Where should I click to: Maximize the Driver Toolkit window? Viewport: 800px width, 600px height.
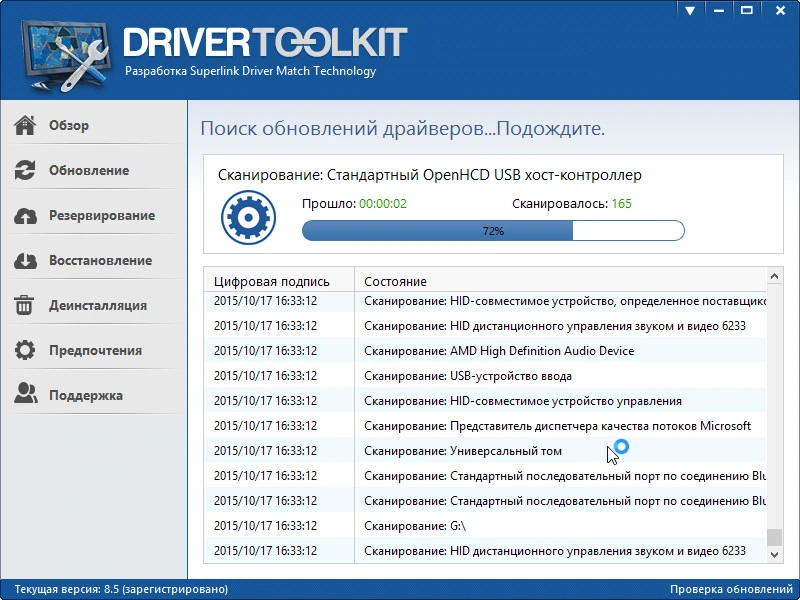click(x=746, y=10)
